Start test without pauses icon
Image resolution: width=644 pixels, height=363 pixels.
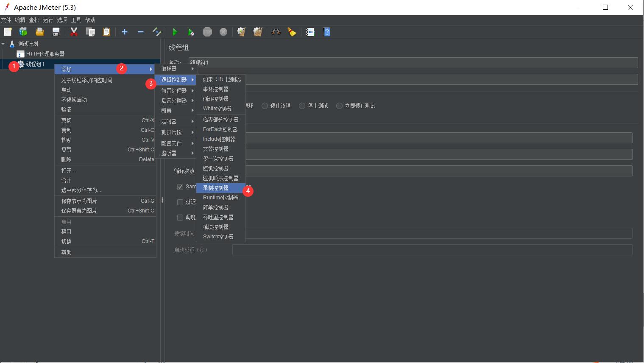pyautogui.click(x=191, y=32)
